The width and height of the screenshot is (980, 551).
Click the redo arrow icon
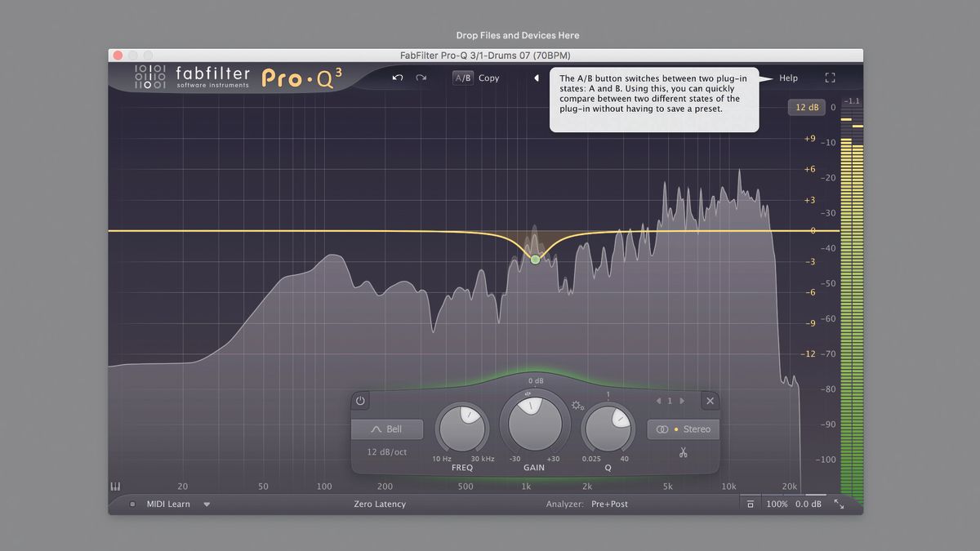[x=421, y=78]
